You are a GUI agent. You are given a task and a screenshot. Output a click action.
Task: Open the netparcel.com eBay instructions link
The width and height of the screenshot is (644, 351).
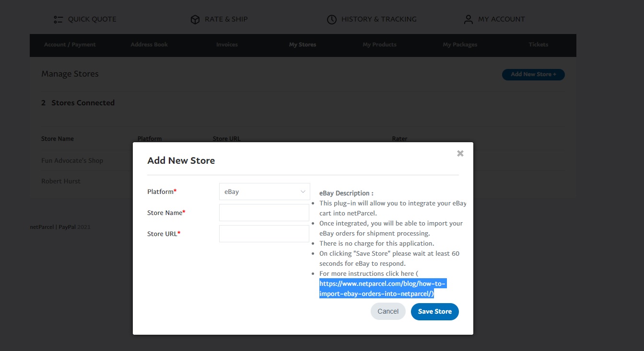pos(383,289)
